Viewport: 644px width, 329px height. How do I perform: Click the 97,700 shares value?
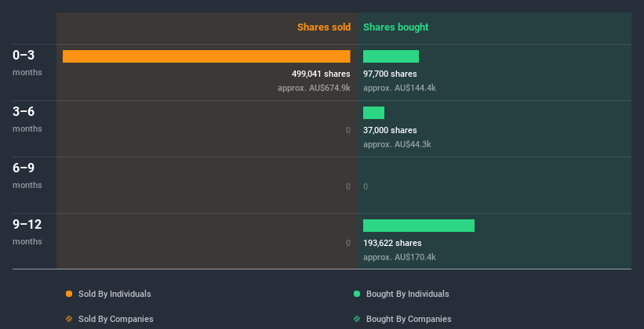390,74
